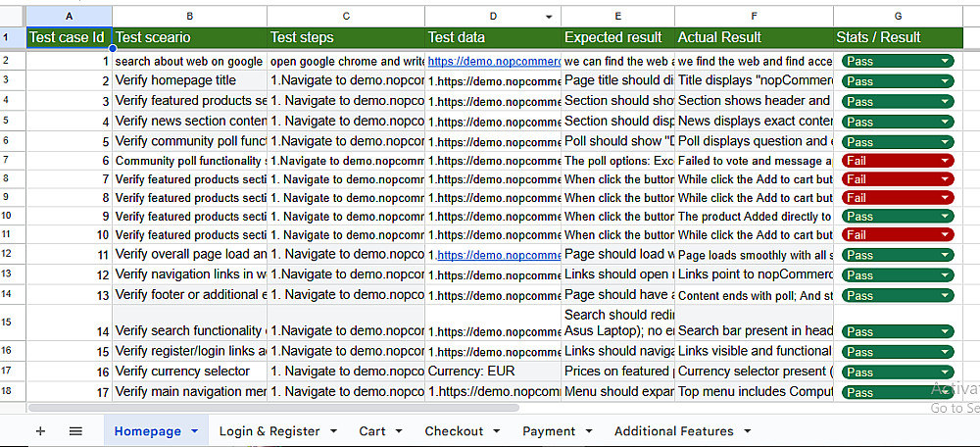The height and width of the screenshot is (447, 980).
Task: Add a new sheet with plus icon
Action: (x=40, y=431)
